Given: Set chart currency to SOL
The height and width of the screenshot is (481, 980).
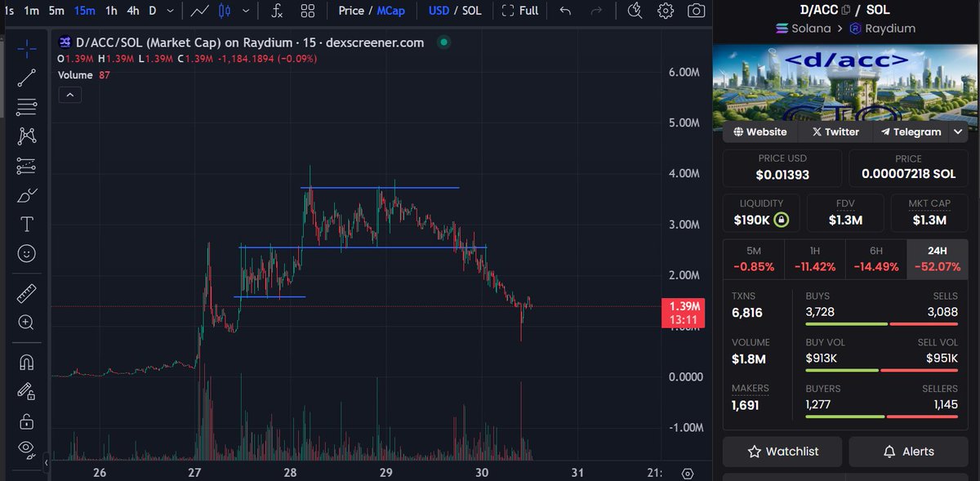Looking at the screenshot, I should [x=471, y=11].
